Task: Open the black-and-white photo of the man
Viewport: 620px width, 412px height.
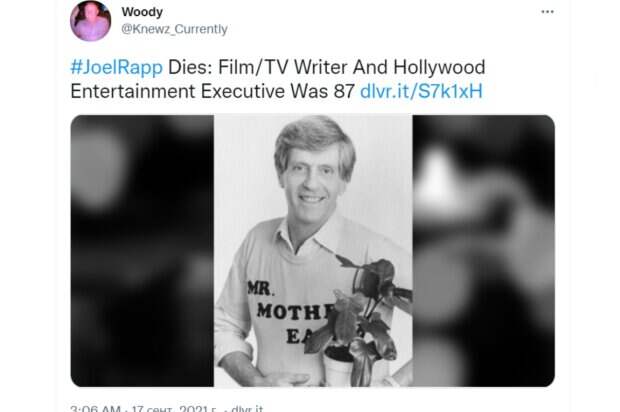Action: point(313,251)
